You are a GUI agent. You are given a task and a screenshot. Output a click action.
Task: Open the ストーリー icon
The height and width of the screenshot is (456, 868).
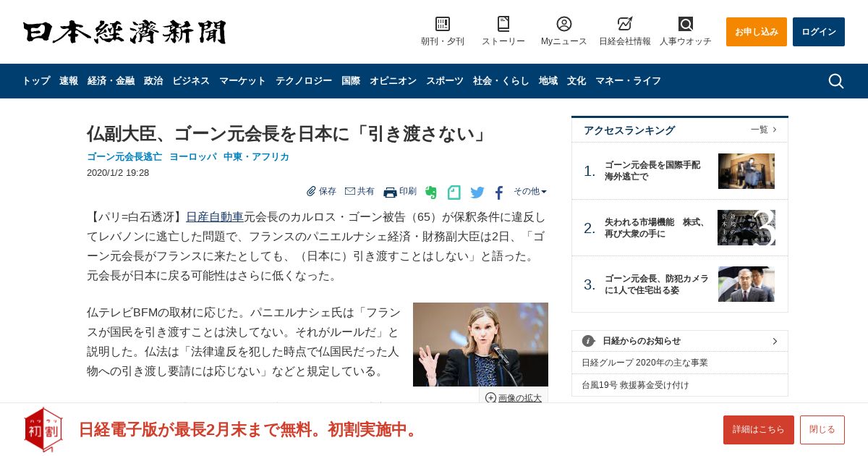503,24
